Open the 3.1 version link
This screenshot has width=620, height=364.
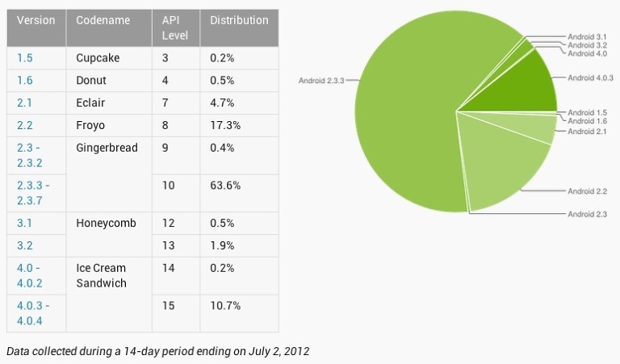coord(23,223)
